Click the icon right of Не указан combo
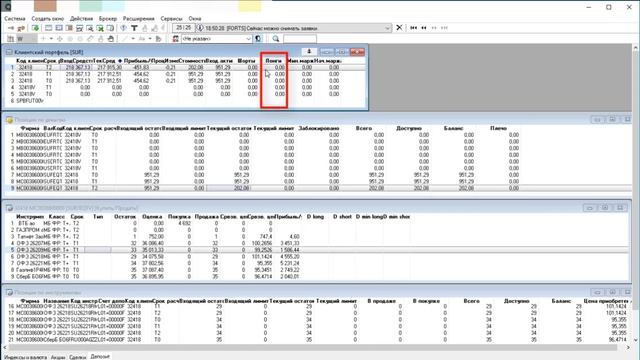Screen dimensions: 640x360 pyautogui.click(x=258, y=39)
